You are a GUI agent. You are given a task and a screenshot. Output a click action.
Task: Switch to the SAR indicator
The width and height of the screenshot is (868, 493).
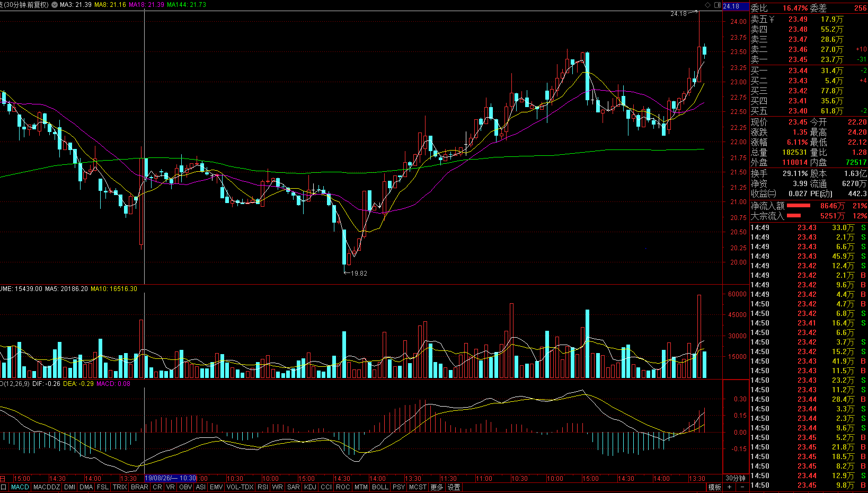294,487
